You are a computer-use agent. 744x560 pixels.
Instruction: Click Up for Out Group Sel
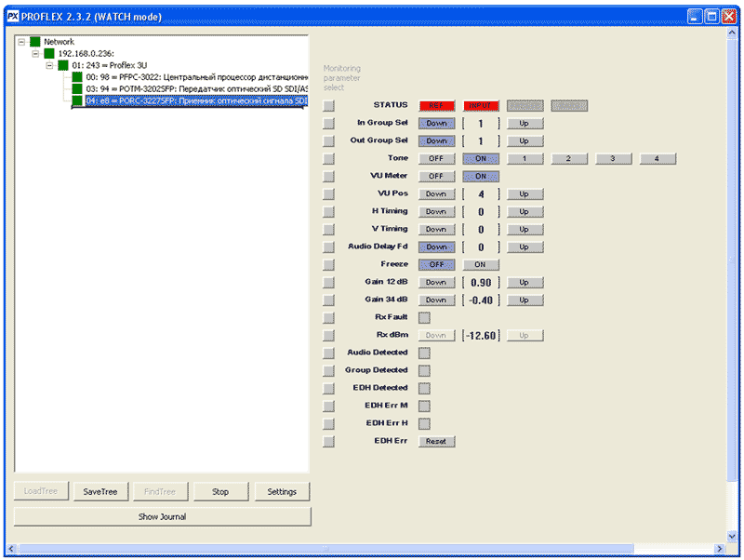pos(525,141)
